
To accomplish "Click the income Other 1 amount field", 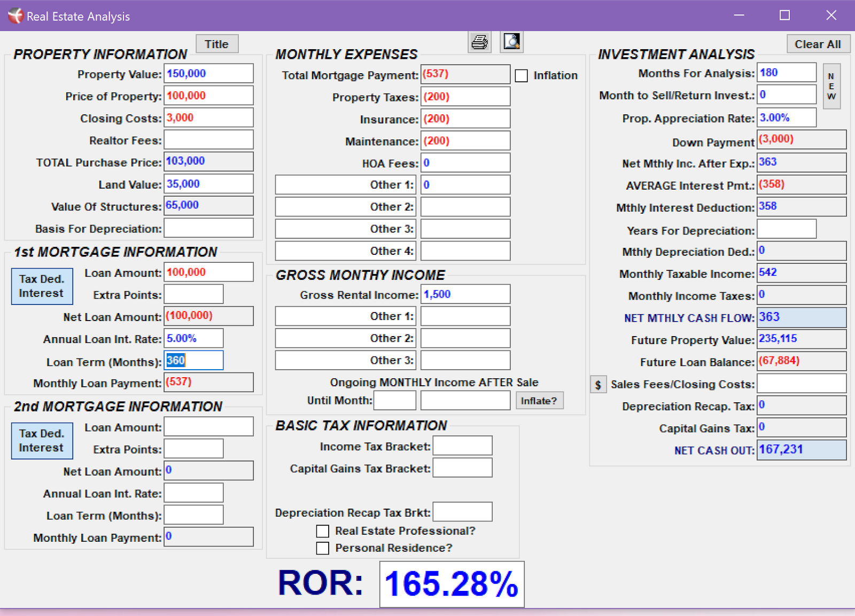I will [x=465, y=316].
